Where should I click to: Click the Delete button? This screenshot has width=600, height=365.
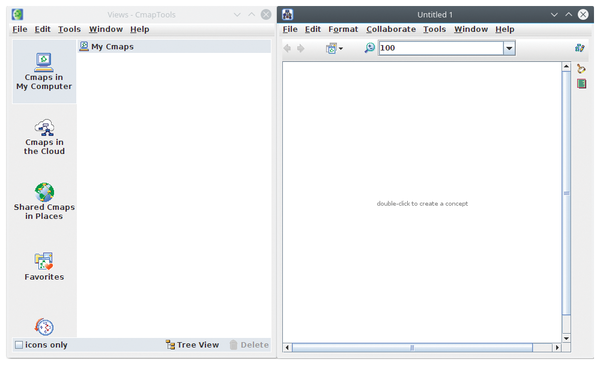249,345
